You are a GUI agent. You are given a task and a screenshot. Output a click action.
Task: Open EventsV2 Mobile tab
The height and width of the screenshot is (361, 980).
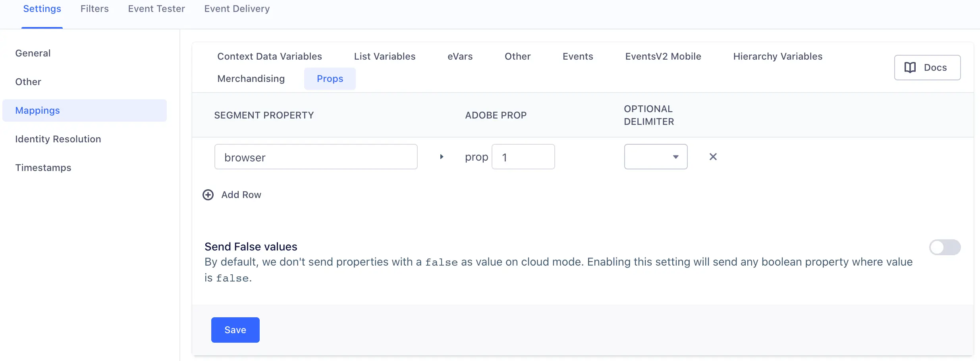coord(663,56)
